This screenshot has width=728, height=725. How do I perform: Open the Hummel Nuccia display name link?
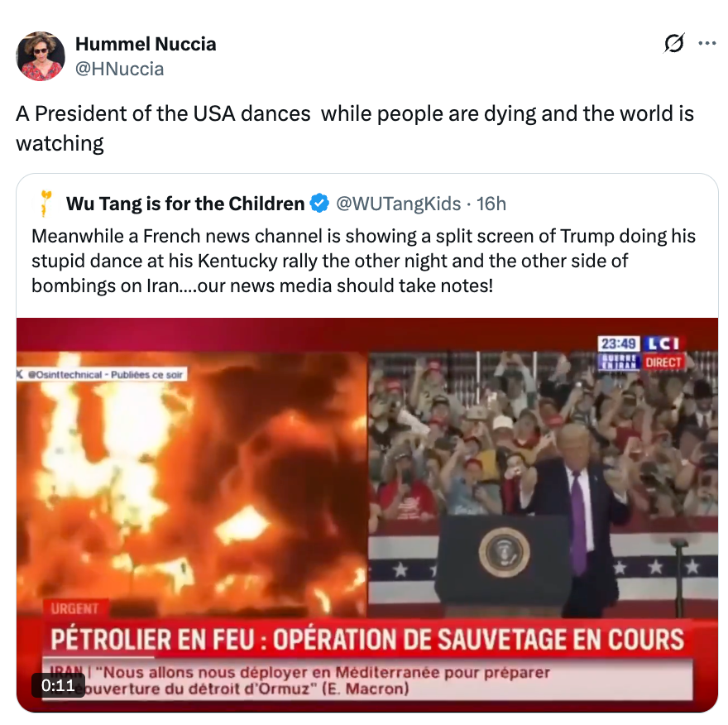coord(146,44)
